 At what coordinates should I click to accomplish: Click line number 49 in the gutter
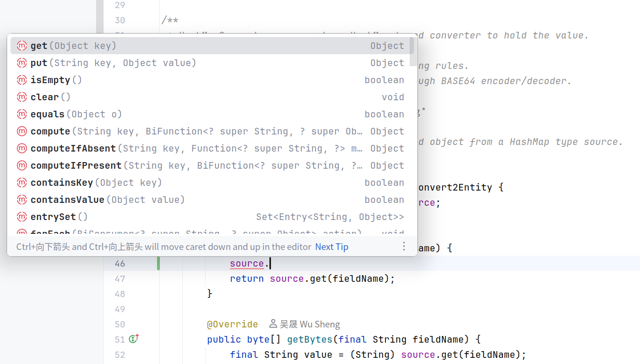[120, 309]
